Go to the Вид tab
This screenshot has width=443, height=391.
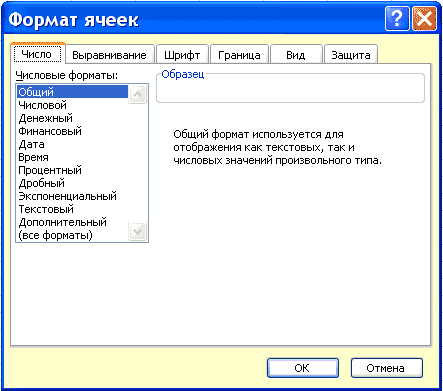point(296,54)
